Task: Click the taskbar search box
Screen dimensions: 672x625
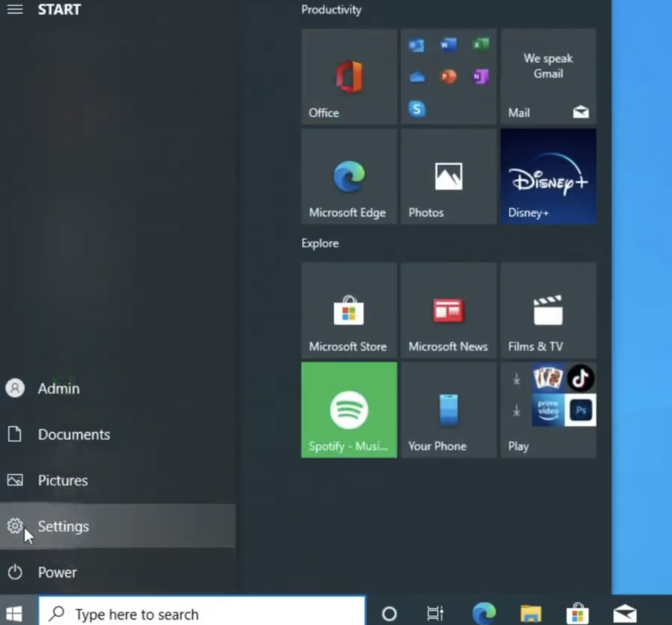Action: coord(202,614)
